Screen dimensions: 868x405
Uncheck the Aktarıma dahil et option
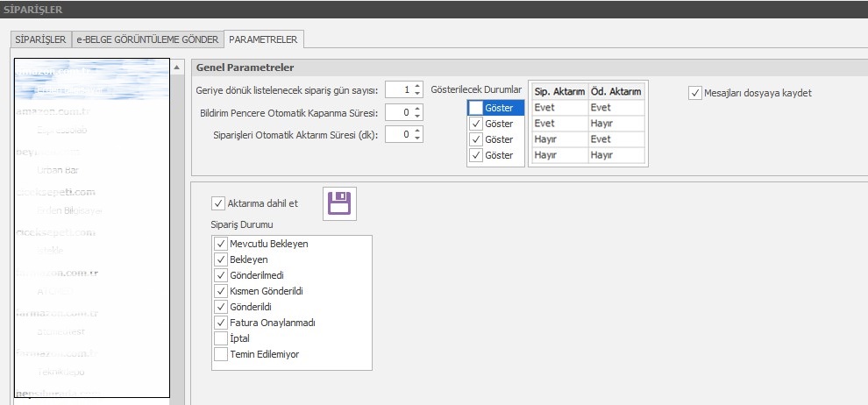(218, 203)
